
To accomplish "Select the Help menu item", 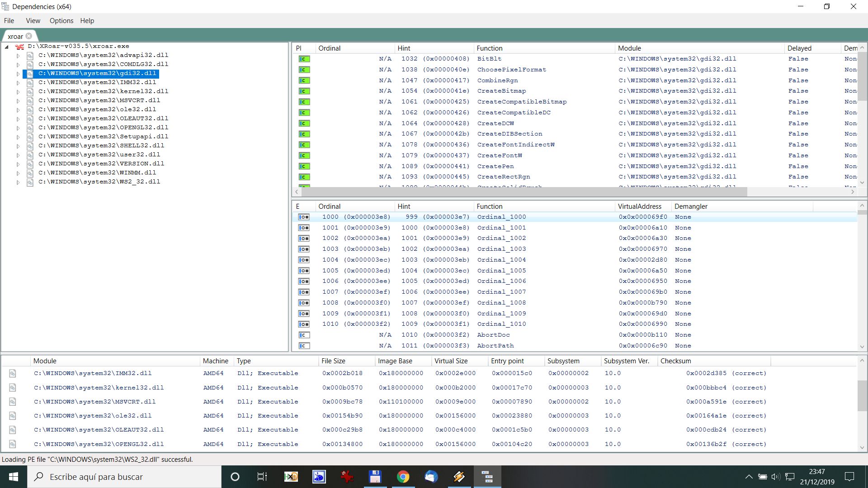I will [87, 20].
